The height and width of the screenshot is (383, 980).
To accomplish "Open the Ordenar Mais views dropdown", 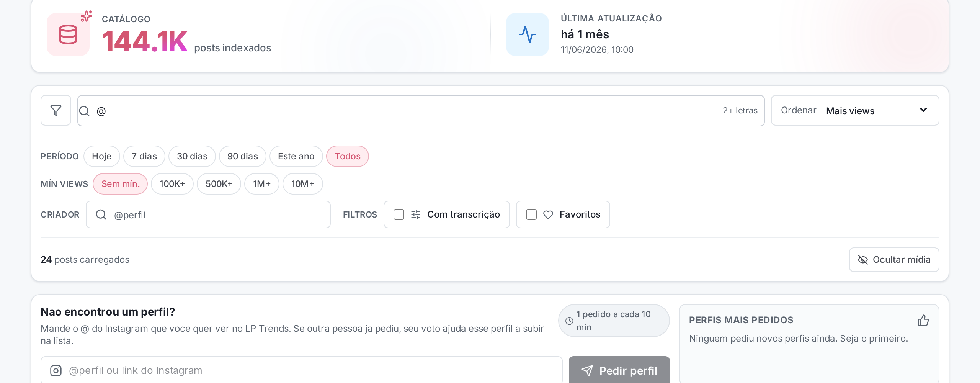I will (855, 110).
